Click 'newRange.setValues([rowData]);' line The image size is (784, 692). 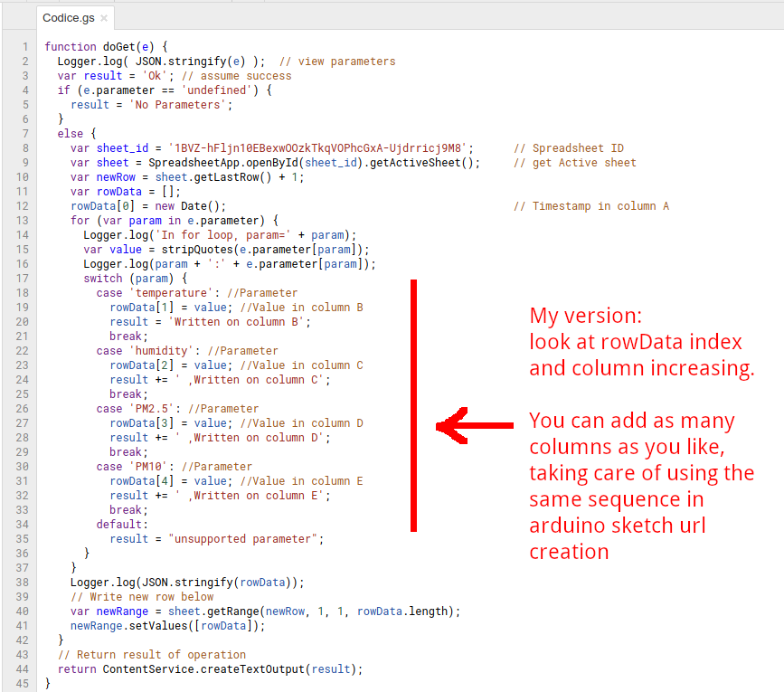pyautogui.click(x=168, y=627)
